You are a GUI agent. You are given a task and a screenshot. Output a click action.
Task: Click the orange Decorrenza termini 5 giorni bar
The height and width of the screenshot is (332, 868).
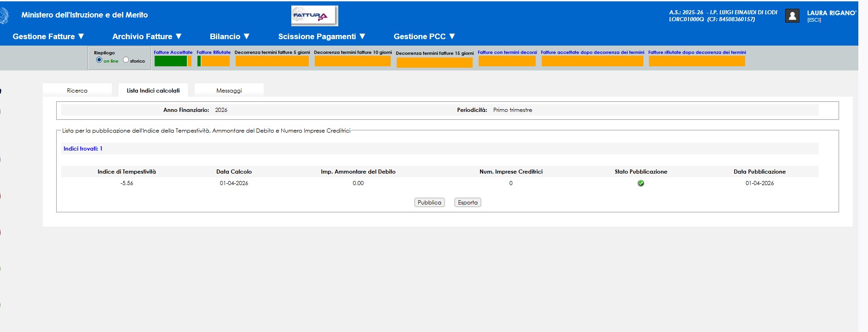pyautogui.click(x=272, y=61)
